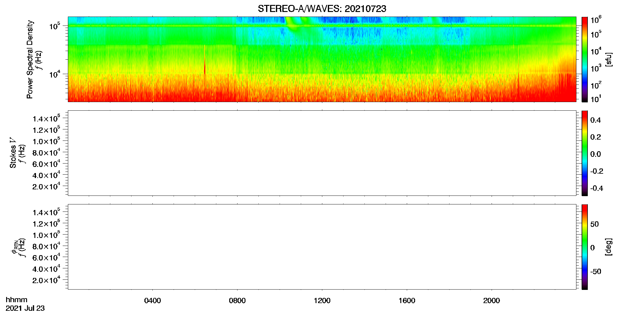Click the 0400 time tick label
Image resolution: width=644 pixels, height=332 pixels.
(152, 301)
